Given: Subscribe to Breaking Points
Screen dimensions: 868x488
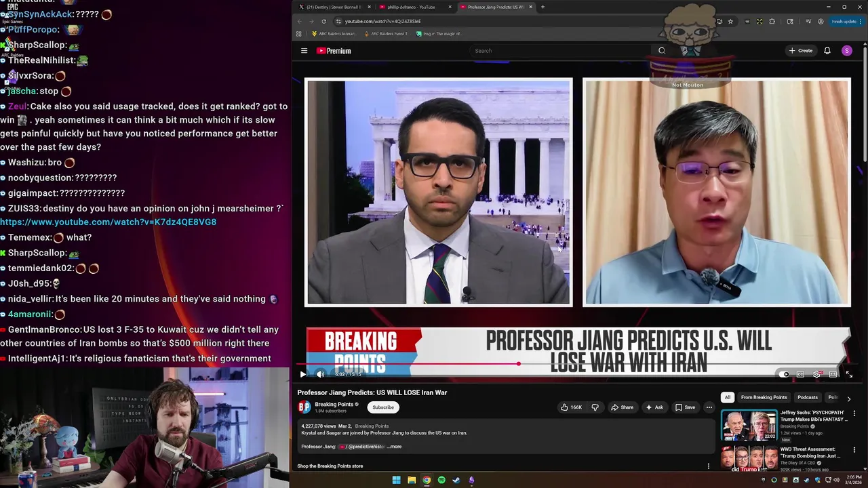Looking at the screenshot, I should click(x=382, y=407).
